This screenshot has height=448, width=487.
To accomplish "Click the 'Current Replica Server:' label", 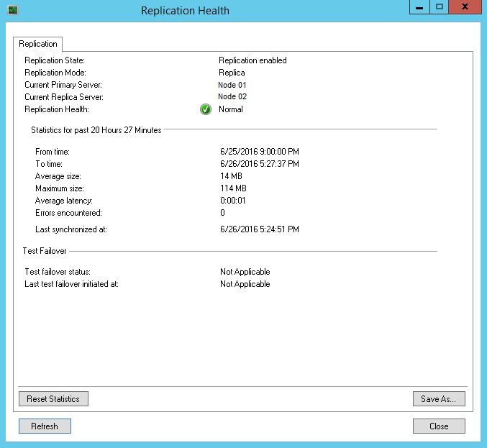I will [64, 97].
